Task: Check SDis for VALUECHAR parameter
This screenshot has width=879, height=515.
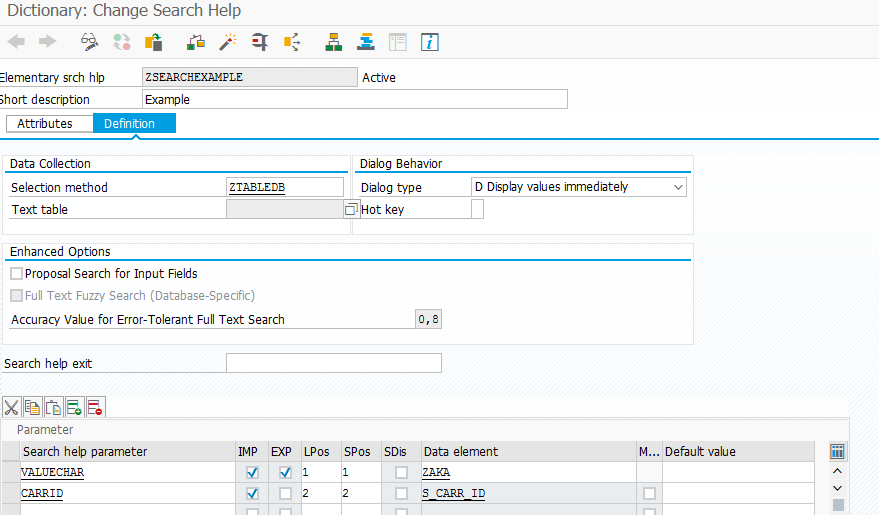Action: pos(401,472)
